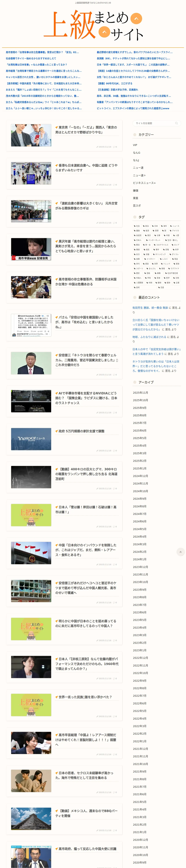
Task: Open the スポーツ tag
Action: (x=139, y=269)
